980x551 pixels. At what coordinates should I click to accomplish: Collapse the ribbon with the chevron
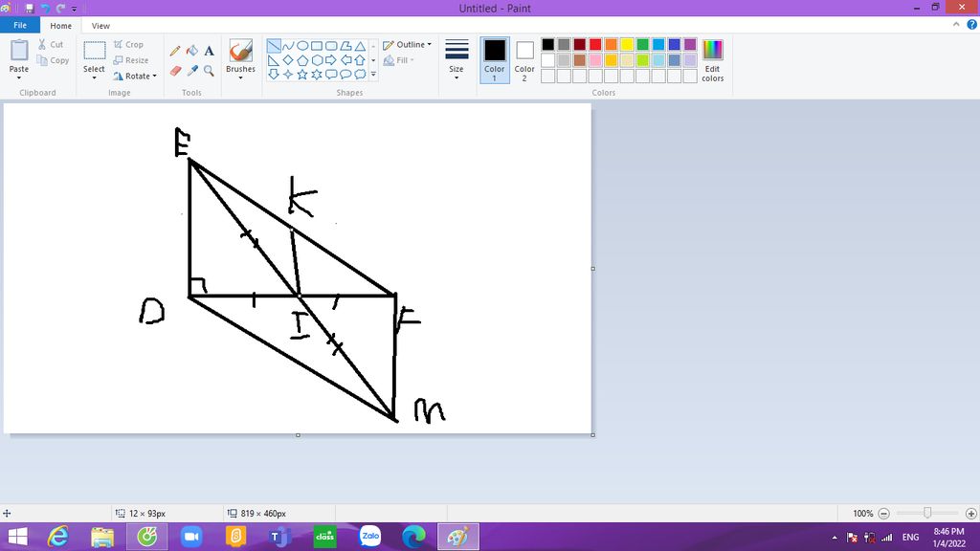[x=956, y=25]
